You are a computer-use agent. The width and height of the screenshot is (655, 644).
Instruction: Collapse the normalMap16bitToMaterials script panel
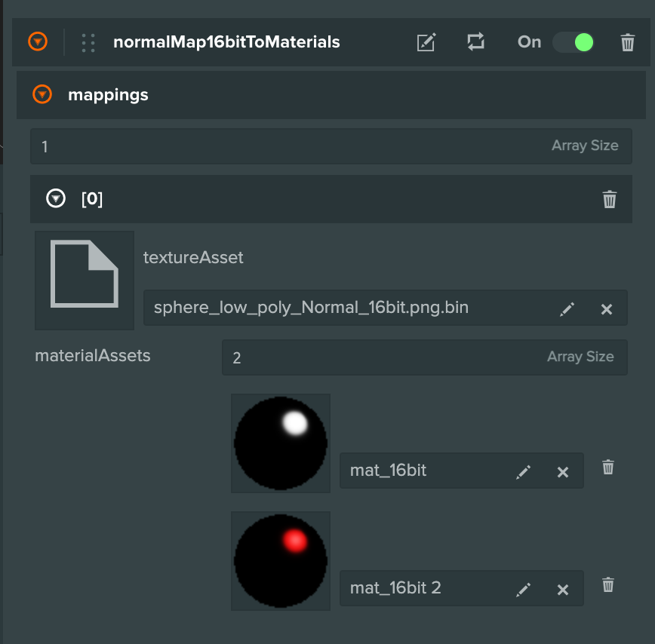38,42
